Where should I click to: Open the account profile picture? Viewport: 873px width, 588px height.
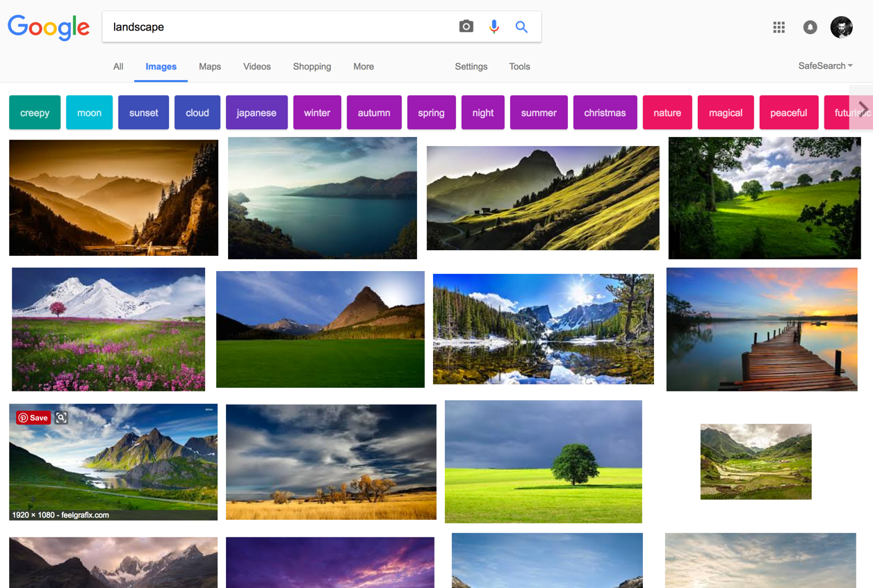[842, 27]
